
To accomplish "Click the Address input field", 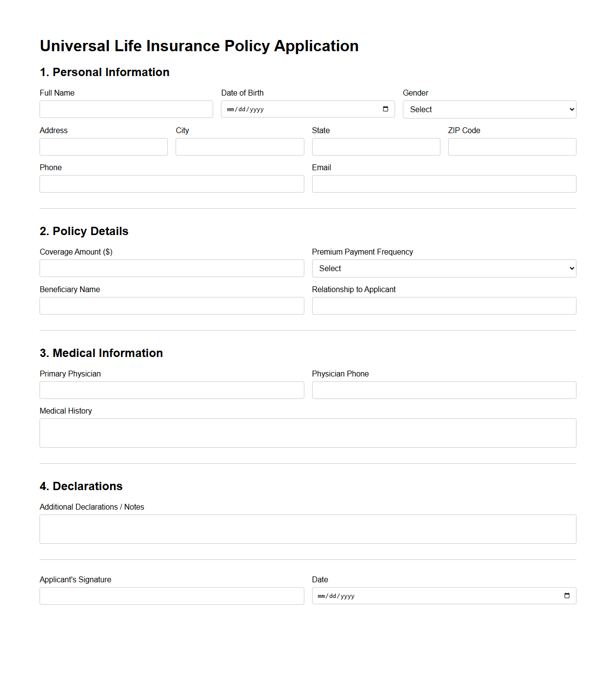I will pos(103,146).
